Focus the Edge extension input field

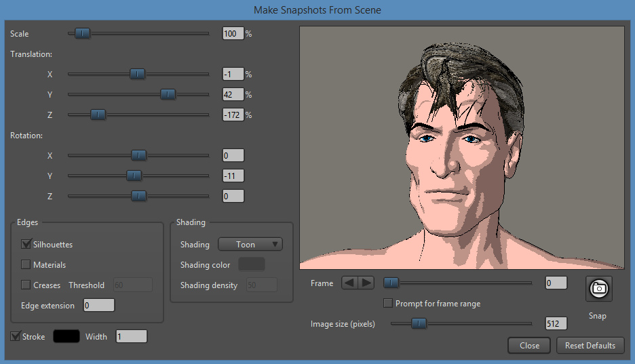click(x=98, y=305)
